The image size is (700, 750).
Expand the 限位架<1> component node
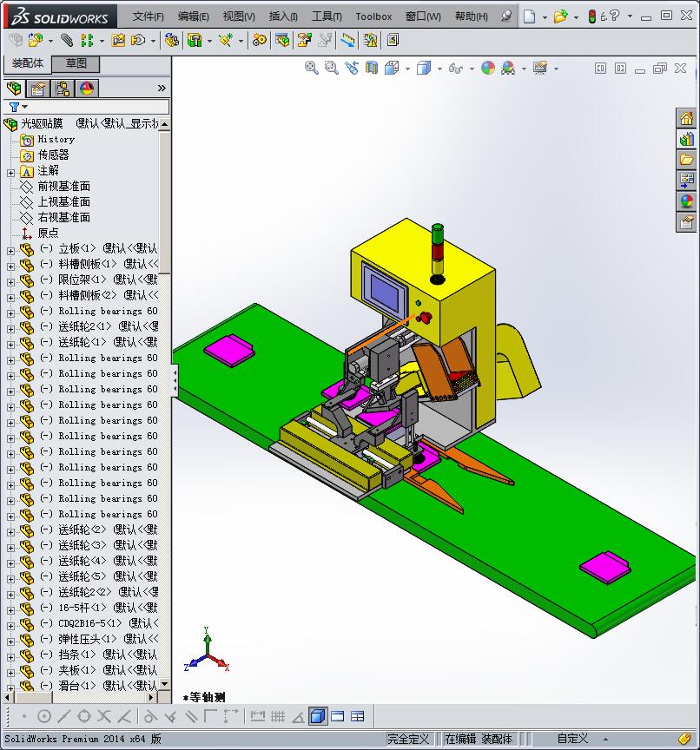[x=11, y=282]
